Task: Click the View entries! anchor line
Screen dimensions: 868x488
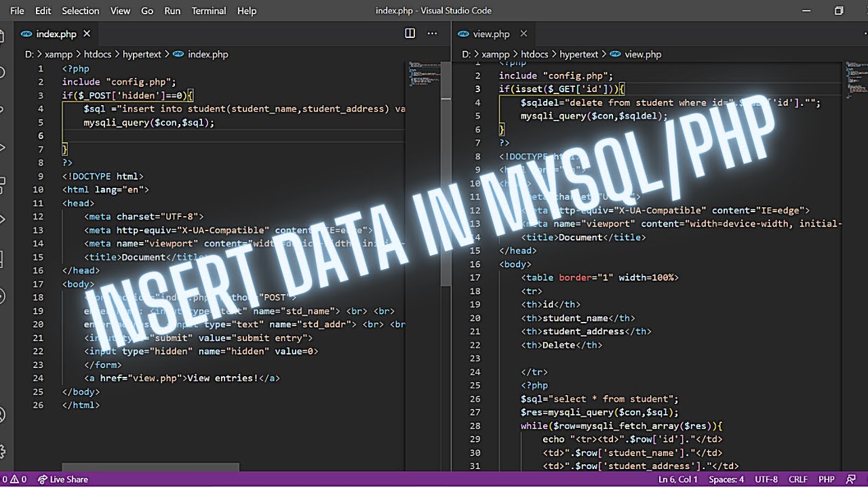Action: pyautogui.click(x=182, y=378)
